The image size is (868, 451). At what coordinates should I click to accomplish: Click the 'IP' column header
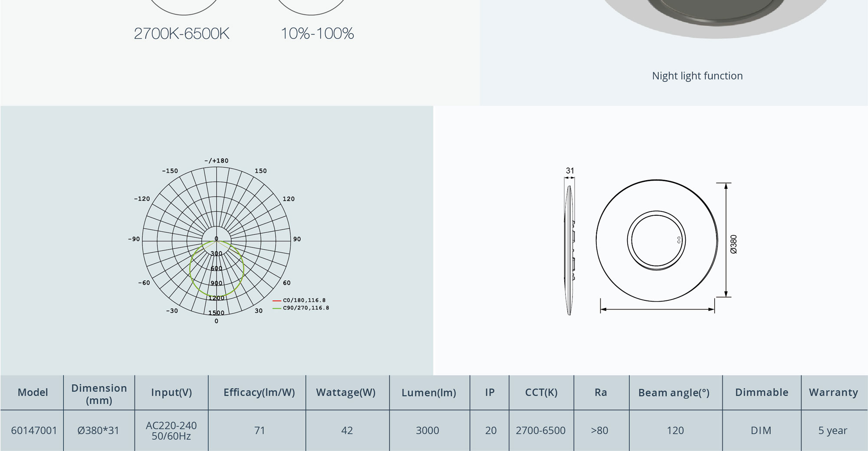[x=490, y=392]
